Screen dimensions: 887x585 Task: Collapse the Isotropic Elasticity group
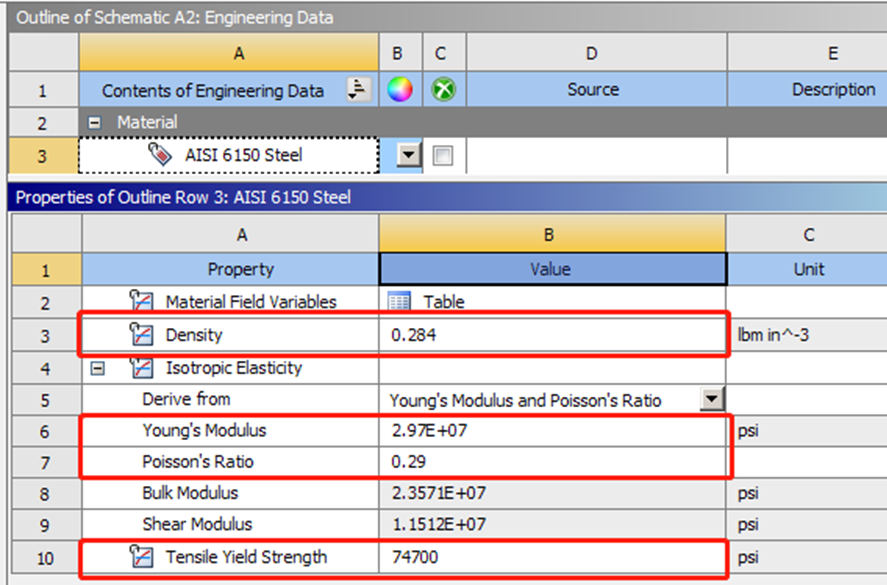pos(97,369)
